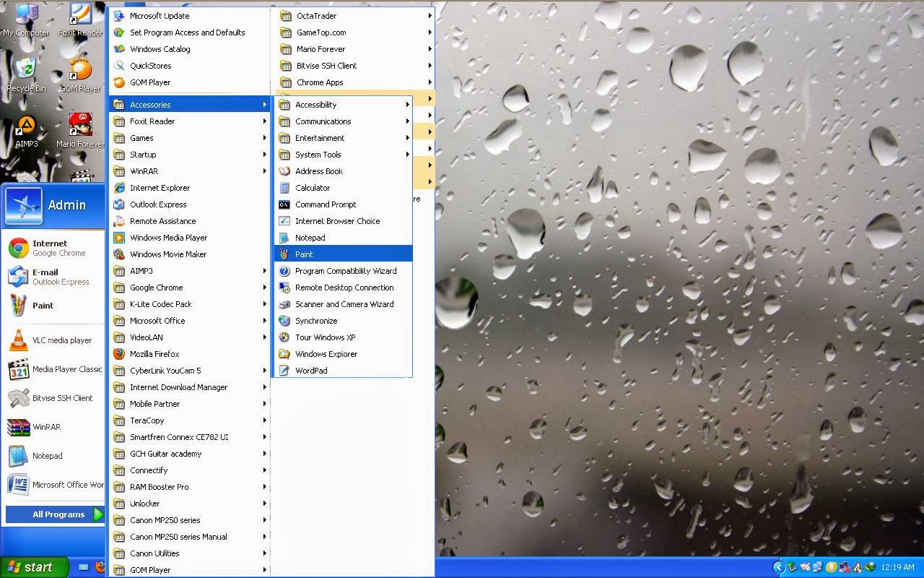Open Internet Download Manager folder

[x=189, y=387]
